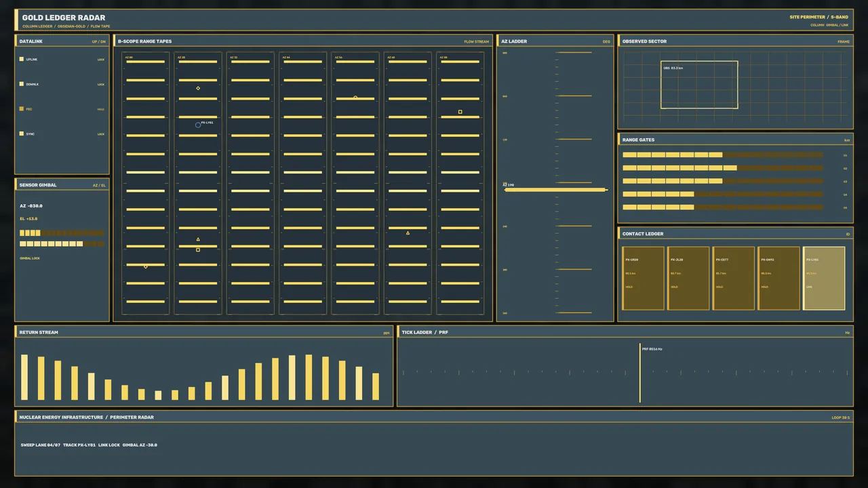The image size is (868, 488).
Task: Click the AZ -030.0 gimbal readout
Action: click(x=31, y=206)
